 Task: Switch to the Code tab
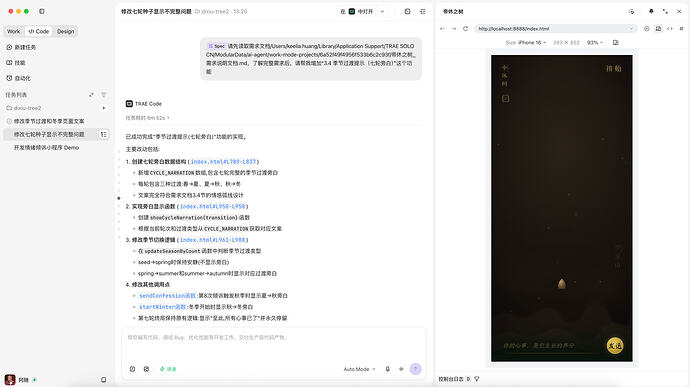[39, 31]
